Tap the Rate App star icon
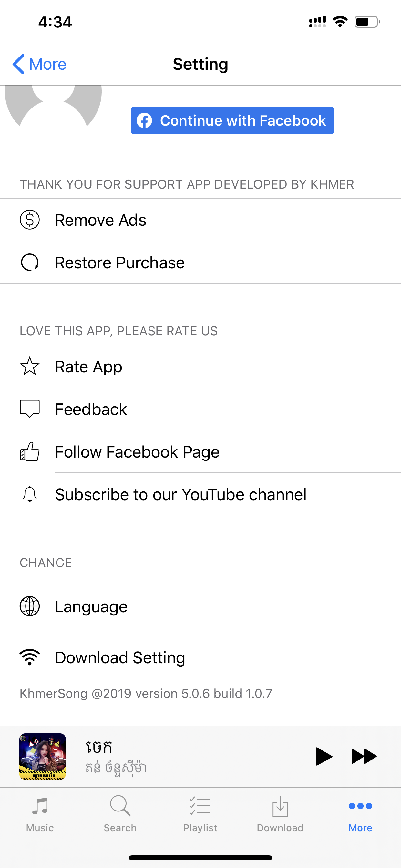This screenshot has height=868, width=401. [30, 366]
